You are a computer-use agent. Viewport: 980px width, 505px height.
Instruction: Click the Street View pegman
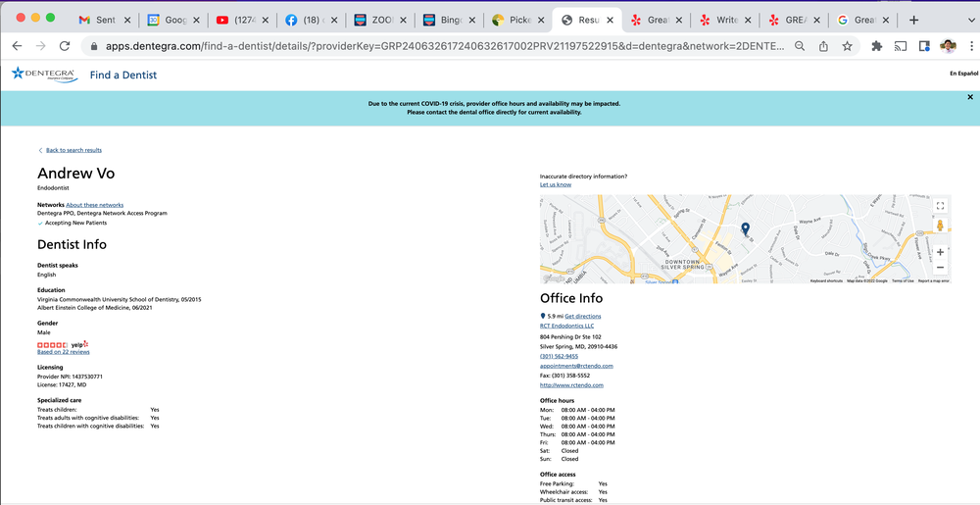click(940, 225)
